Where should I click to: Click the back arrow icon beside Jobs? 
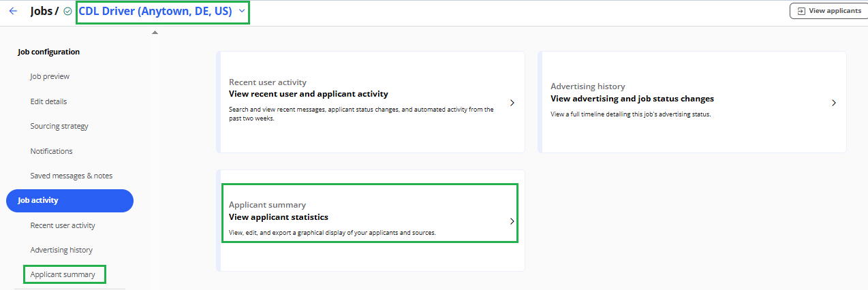(13, 12)
